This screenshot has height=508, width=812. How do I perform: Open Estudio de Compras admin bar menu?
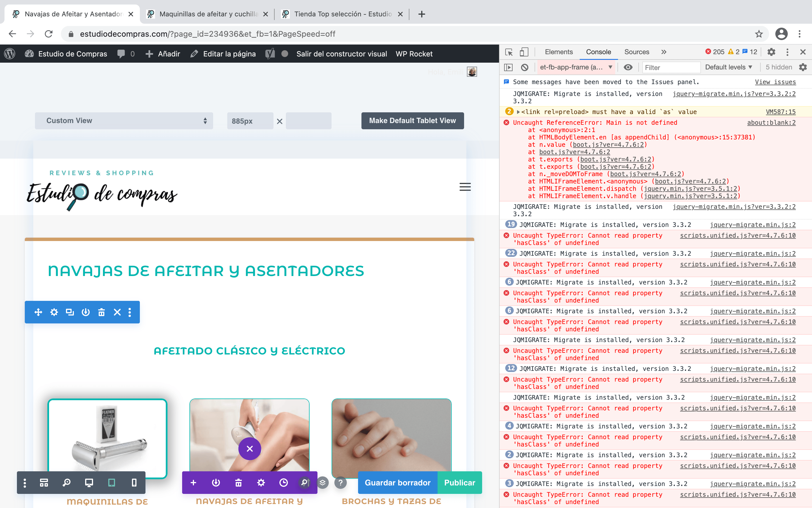66,54
